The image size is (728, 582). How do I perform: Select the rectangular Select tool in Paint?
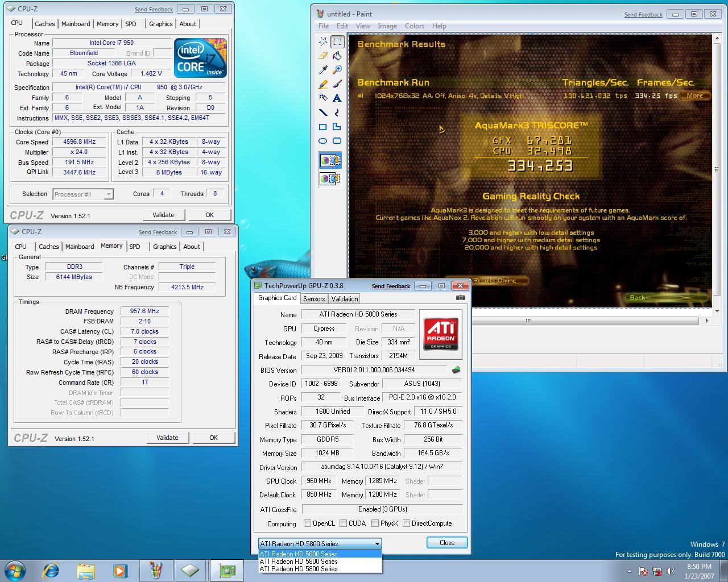[337, 41]
